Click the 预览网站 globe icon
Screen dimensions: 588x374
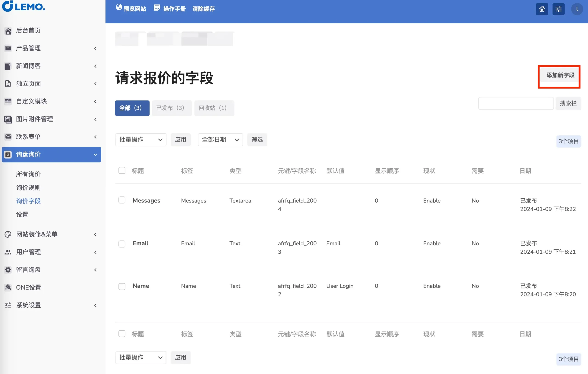119,7
